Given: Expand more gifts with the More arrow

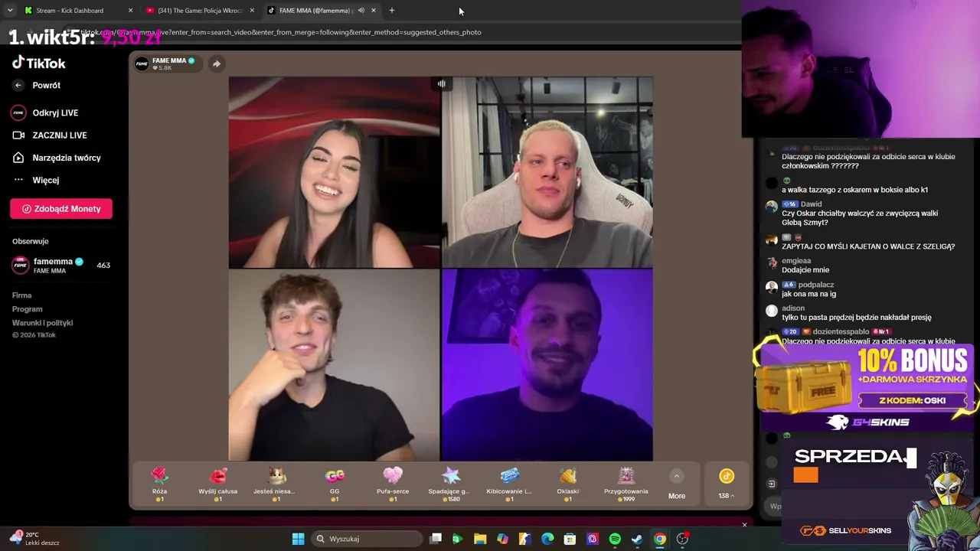Looking at the screenshot, I should (x=677, y=484).
